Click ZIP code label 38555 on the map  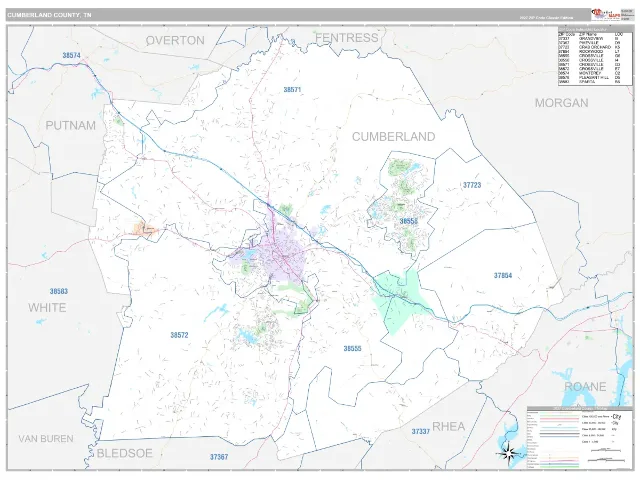point(352,349)
